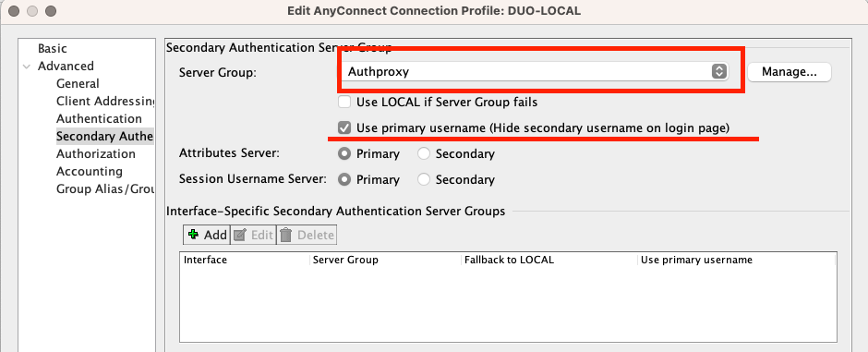The height and width of the screenshot is (352, 868).
Task: Click the Server Group dropdown arrows
Action: point(718,71)
